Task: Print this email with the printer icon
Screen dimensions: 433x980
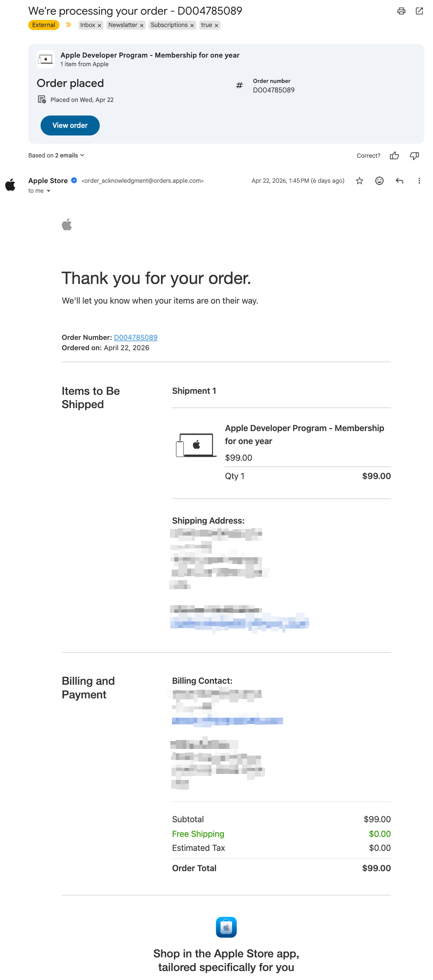Action: (x=401, y=11)
